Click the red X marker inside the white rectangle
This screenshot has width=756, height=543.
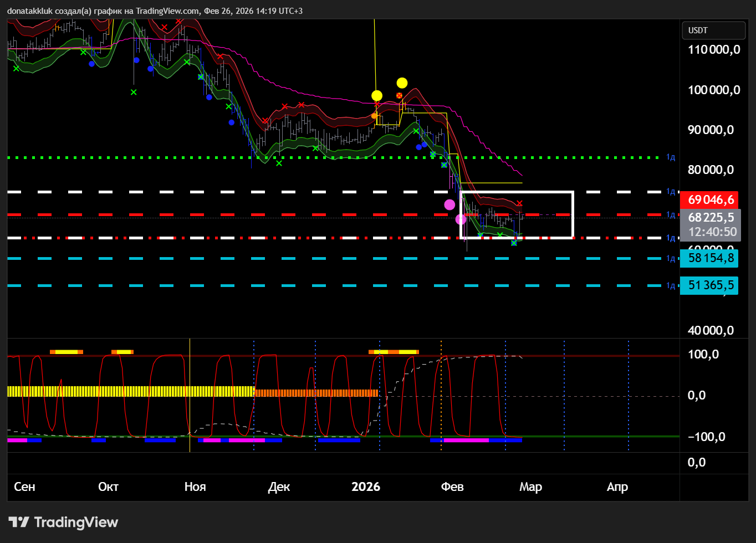(519, 203)
